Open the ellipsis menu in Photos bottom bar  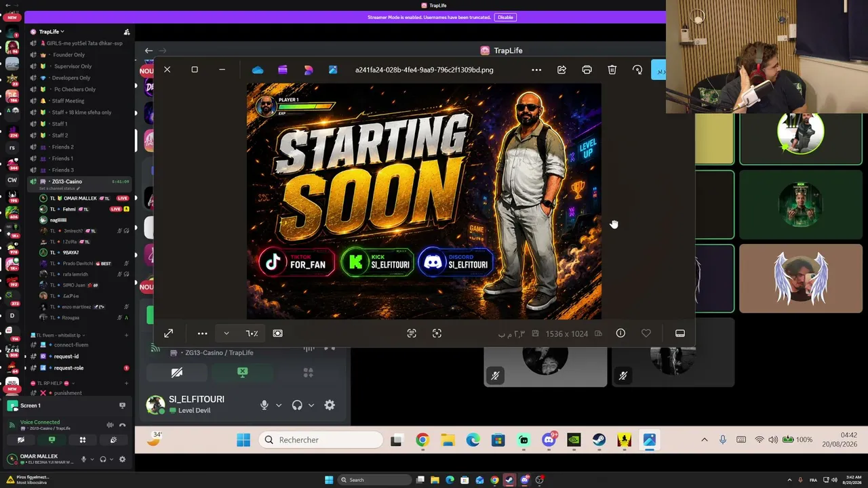tap(202, 333)
